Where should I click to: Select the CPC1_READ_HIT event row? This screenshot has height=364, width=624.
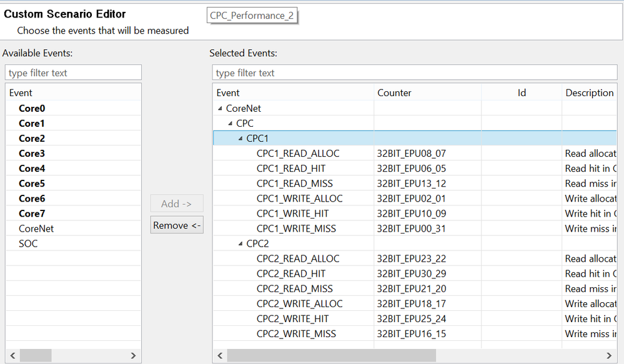291,169
